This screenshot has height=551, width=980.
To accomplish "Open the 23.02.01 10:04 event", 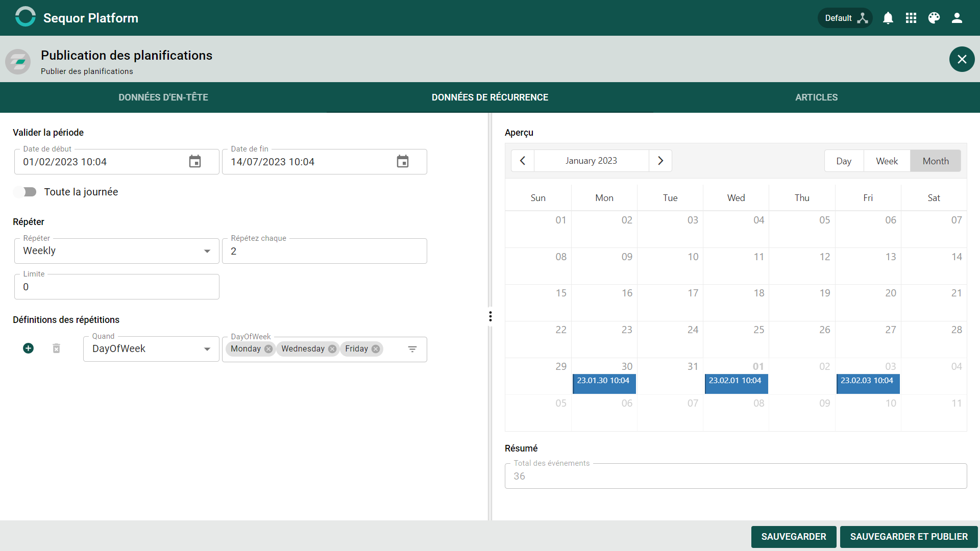I will click(737, 384).
